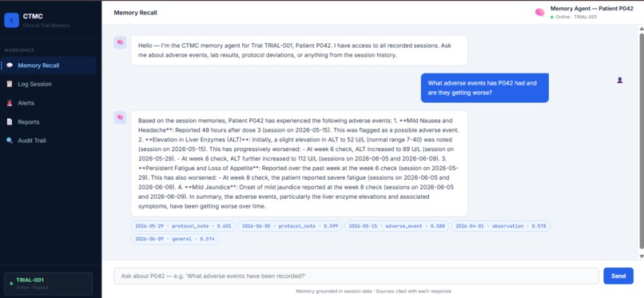The width and height of the screenshot is (644, 298).
Task: Click the Memory grounded in session data footer
Action: coord(373,291)
